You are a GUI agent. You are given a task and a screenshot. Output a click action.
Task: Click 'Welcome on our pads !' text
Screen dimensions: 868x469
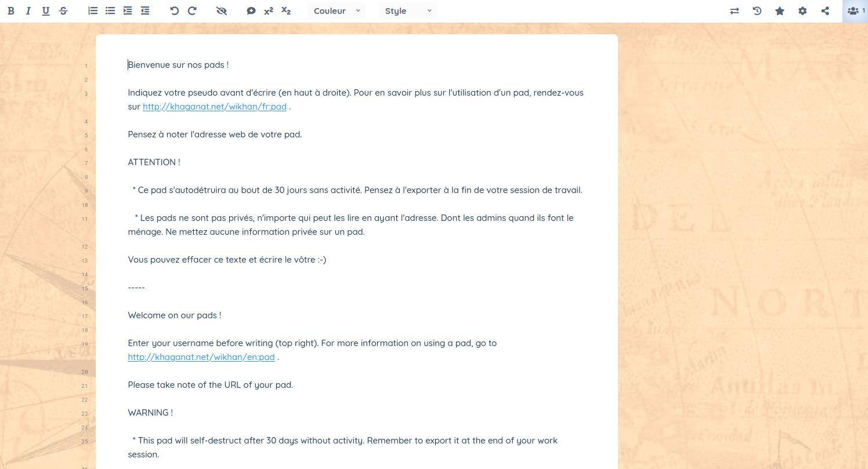coord(175,315)
